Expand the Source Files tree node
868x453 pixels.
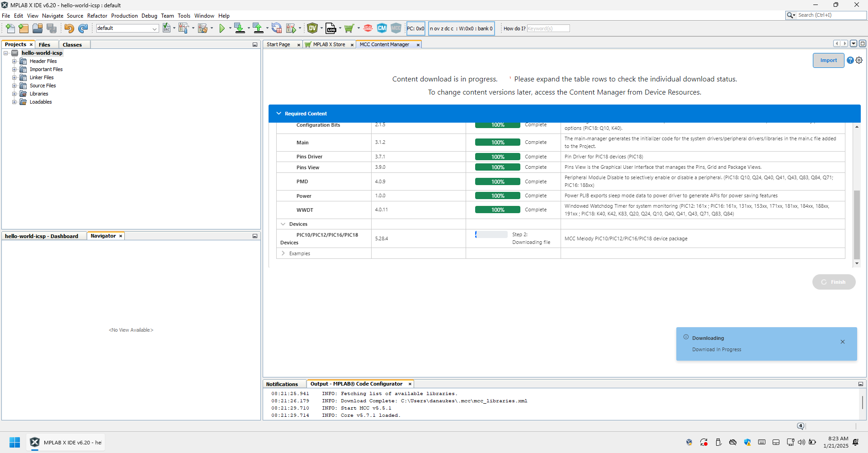(14, 86)
